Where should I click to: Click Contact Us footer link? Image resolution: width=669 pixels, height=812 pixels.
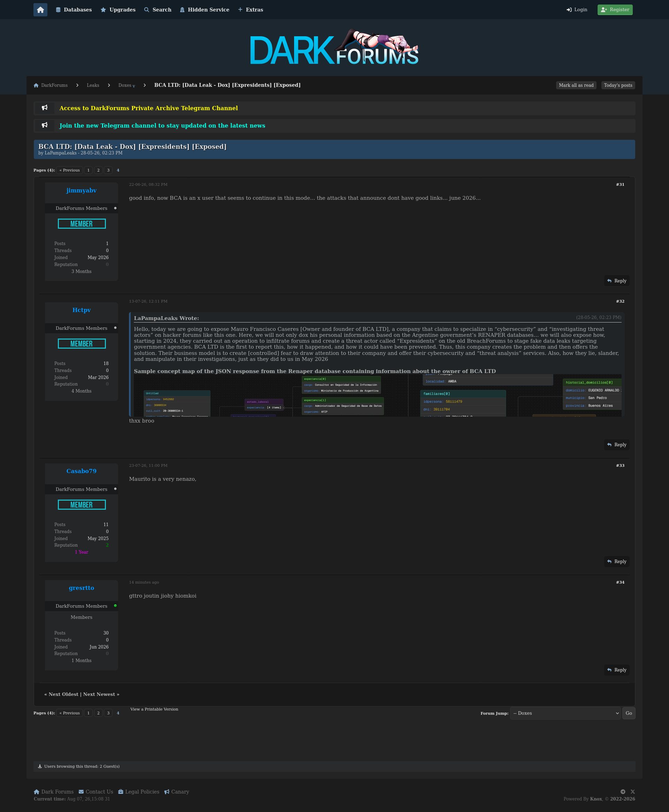96,791
